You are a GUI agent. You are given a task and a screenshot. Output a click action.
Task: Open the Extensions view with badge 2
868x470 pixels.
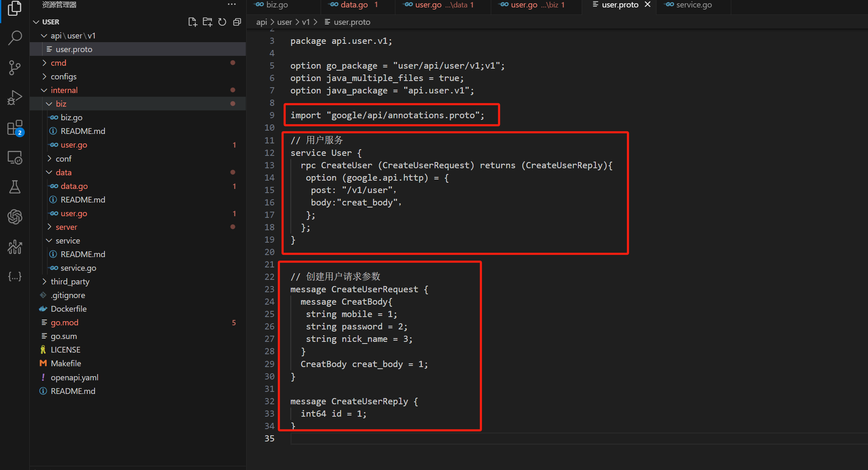point(15,128)
